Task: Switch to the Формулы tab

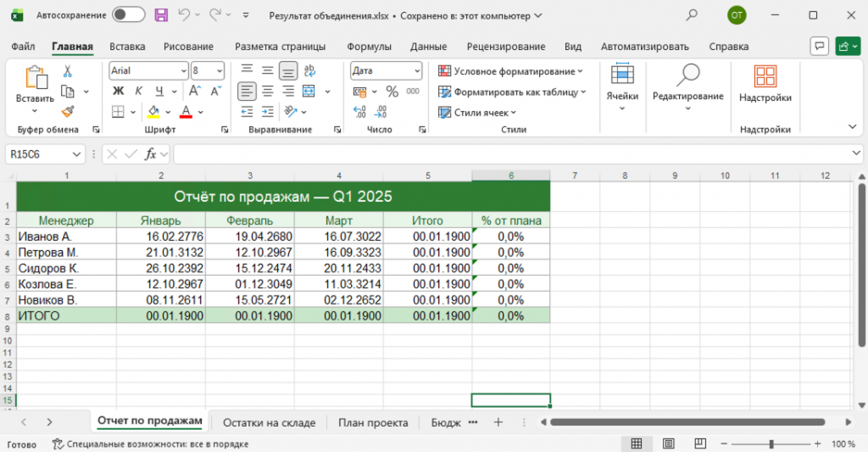Action: (x=369, y=47)
